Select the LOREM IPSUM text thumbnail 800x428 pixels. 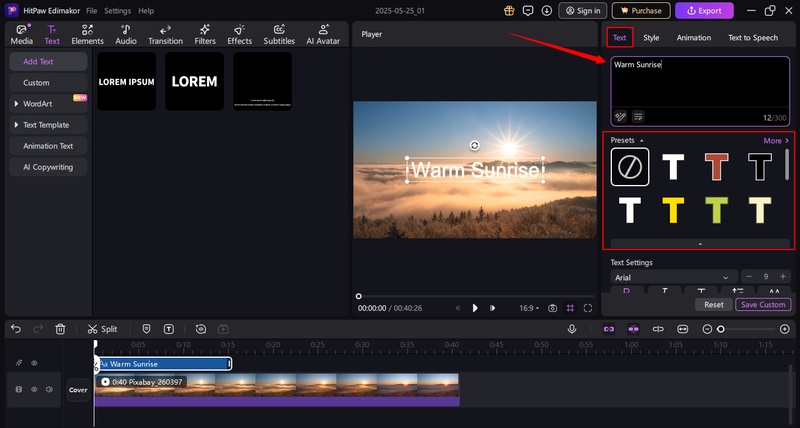pos(127,81)
